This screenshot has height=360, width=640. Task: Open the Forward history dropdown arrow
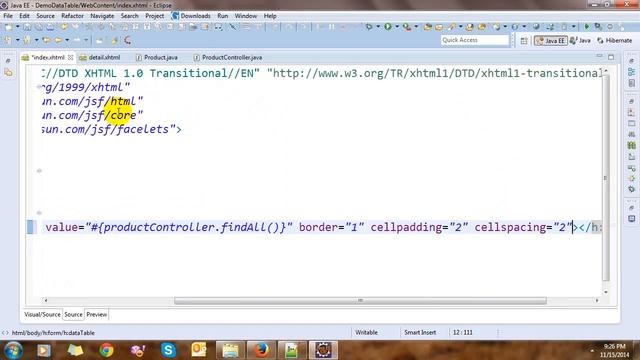pos(86,40)
